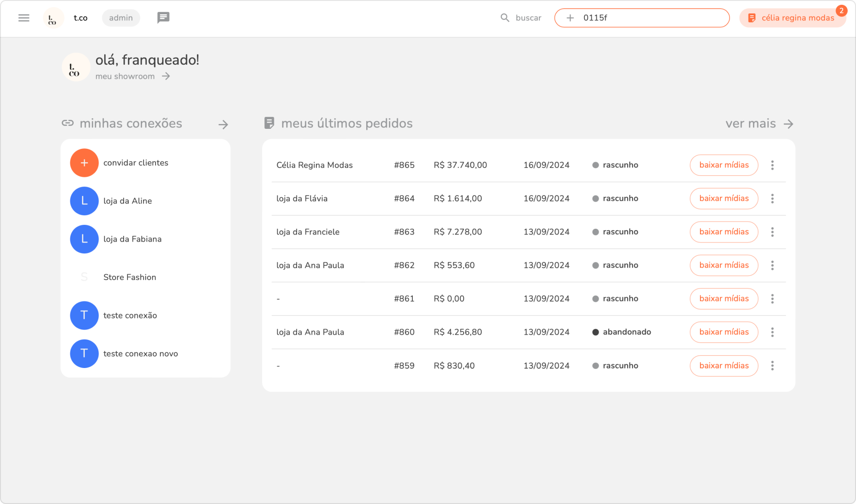The height and width of the screenshot is (504, 856).
Task: Open the hamburger menu
Action: (24, 18)
